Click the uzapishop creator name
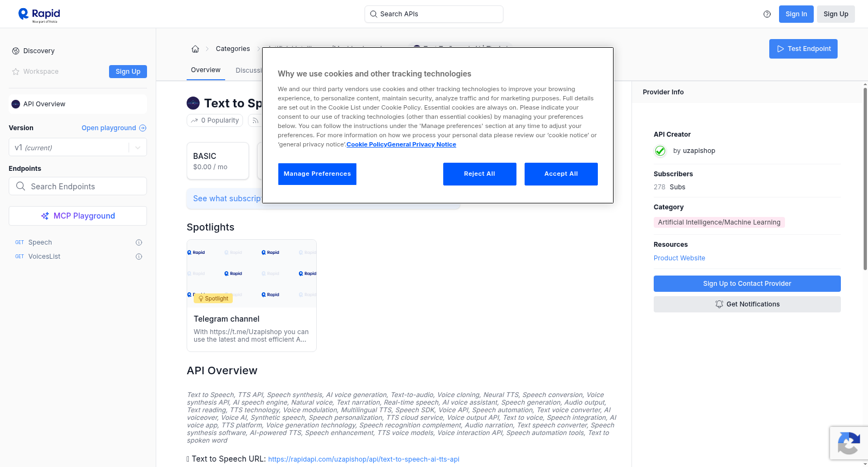The width and height of the screenshot is (868, 467). [x=699, y=151]
